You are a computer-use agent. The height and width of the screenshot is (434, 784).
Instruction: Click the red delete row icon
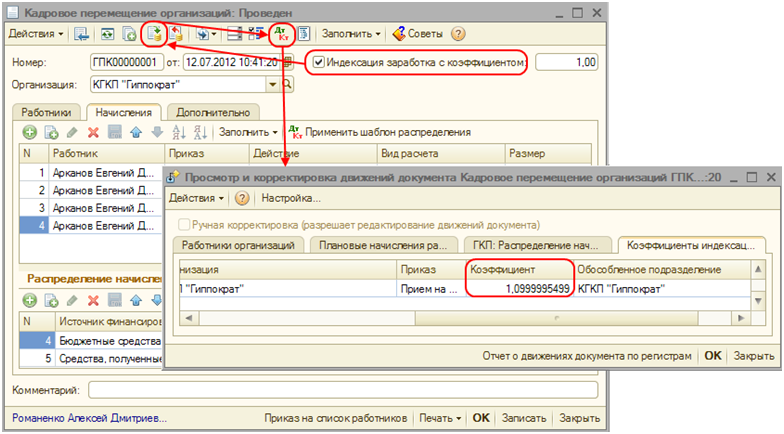[93, 132]
